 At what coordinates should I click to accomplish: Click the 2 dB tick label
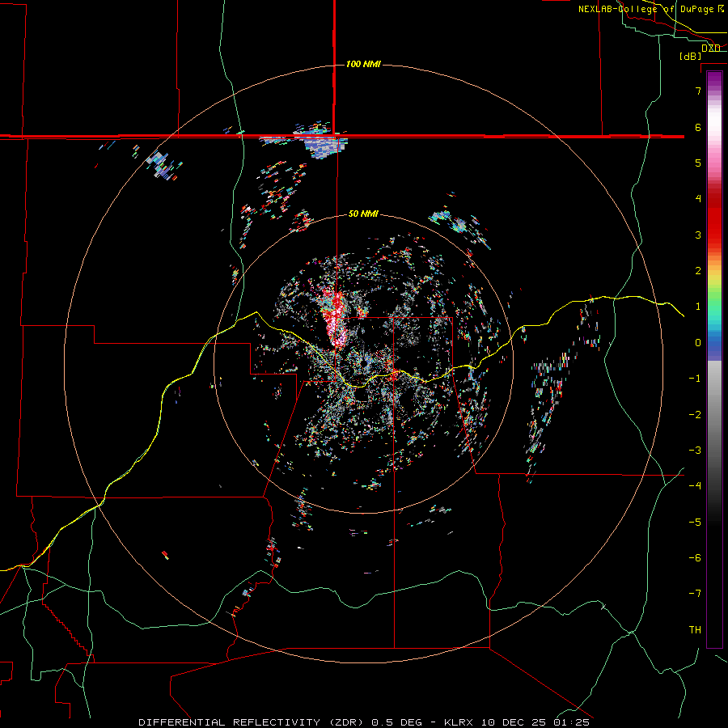pyautogui.click(x=698, y=271)
